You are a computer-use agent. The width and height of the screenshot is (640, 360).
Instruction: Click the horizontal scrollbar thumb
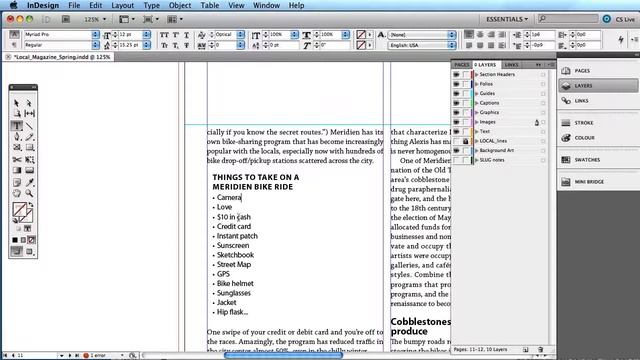[x=283, y=356]
